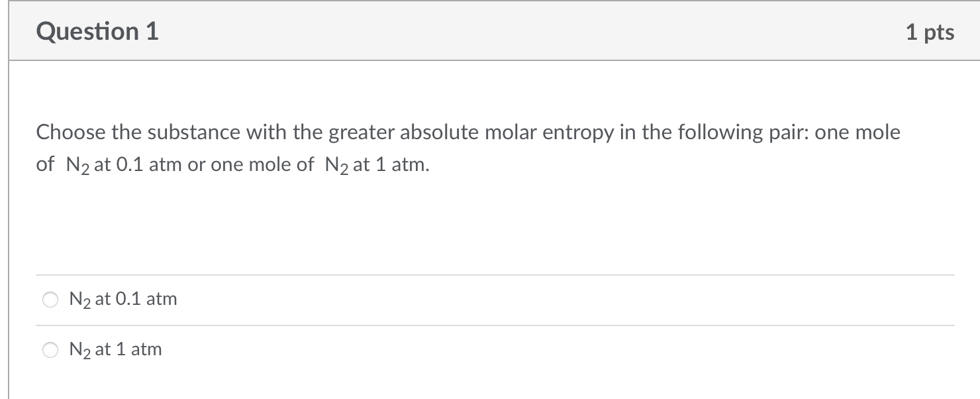Click the empty circle beside the first answer
This screenshot has width=980, height=399.
pos(50,300)
